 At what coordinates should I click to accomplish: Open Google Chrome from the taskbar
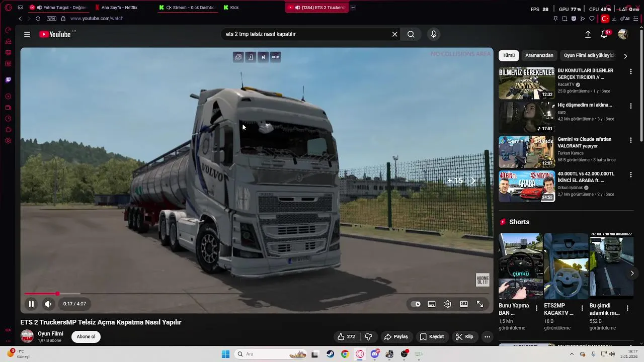click(x=345, y=354)
